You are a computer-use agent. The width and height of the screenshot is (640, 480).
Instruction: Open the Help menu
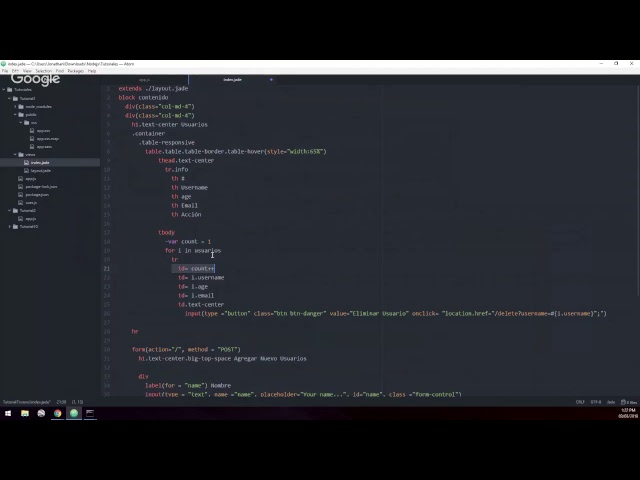92,71
